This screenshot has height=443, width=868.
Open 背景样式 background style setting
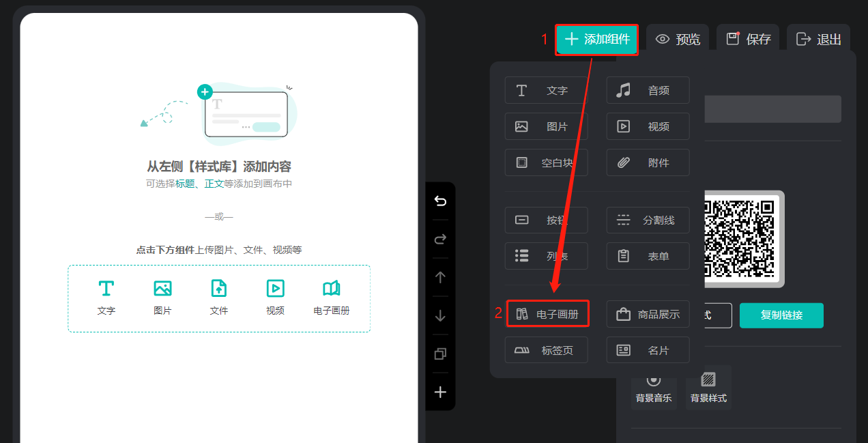pyautogui.click(x=708, y=387)
